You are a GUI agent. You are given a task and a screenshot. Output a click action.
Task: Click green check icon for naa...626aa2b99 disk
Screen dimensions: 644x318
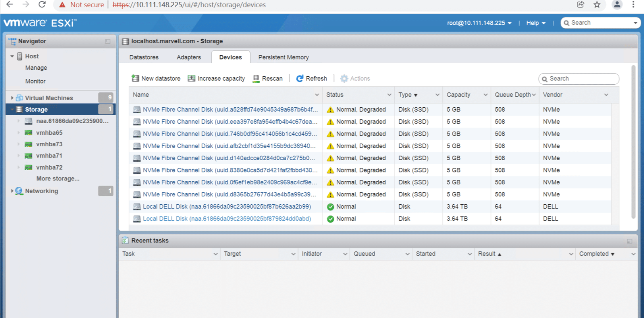click(330, 207)
